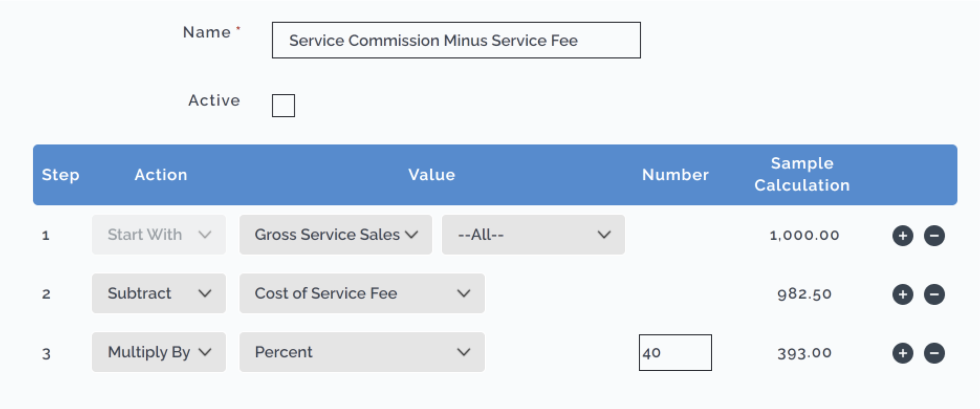The height and width of the screenshot is (409, 980).
Task: Open the Gross Service Sales dropdown
Action: click(x=335, y=234)
